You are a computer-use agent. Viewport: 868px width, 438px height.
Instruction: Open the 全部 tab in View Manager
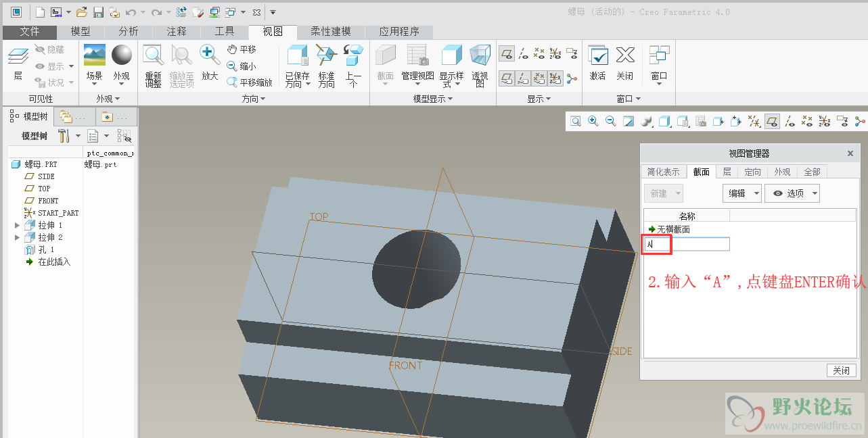click(812, 172)
